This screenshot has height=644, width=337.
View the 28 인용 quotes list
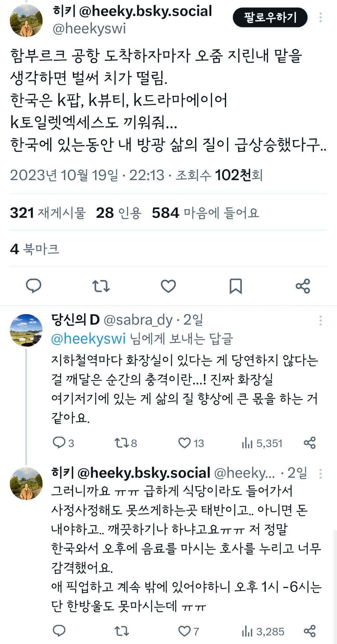click(118, 213)
